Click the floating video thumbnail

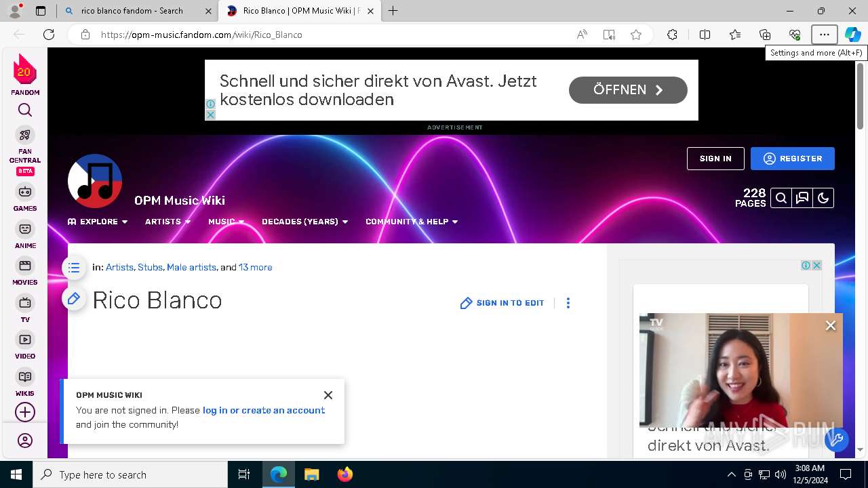tap(741, 371)
